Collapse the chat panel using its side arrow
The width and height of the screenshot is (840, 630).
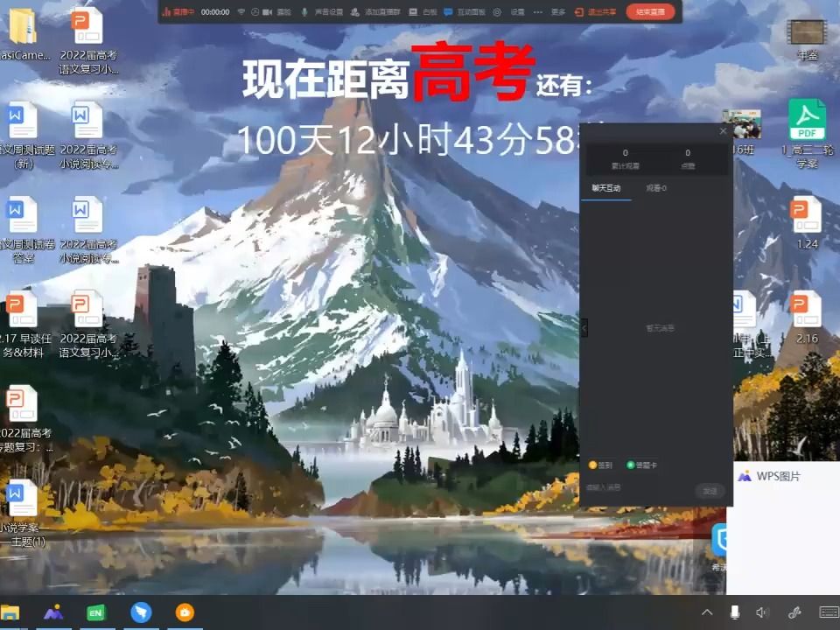pos(584,329)
